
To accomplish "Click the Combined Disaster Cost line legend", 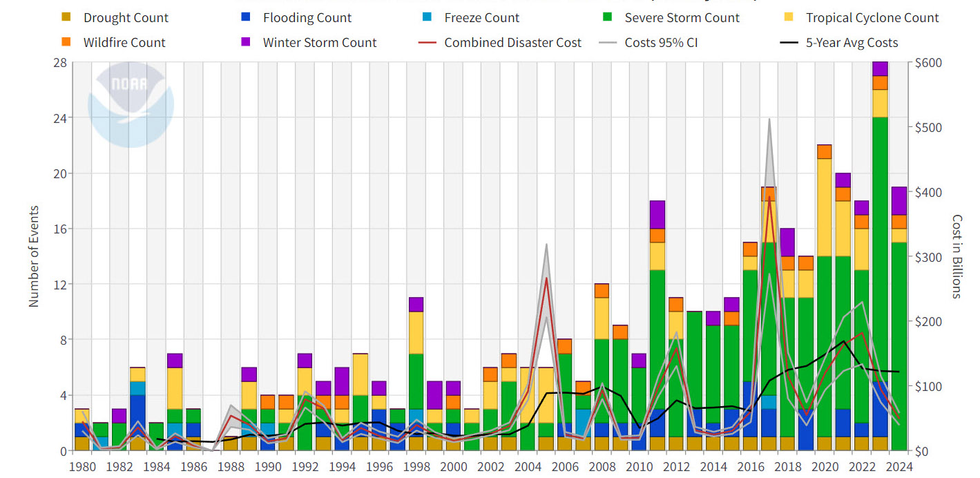I will pyautogui.click(x=512, y=43).
